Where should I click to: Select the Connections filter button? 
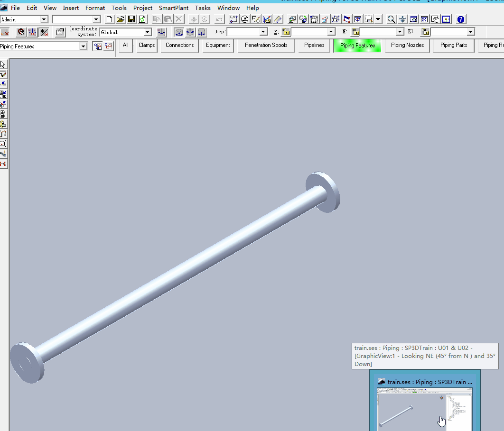[x=180, y=46]
